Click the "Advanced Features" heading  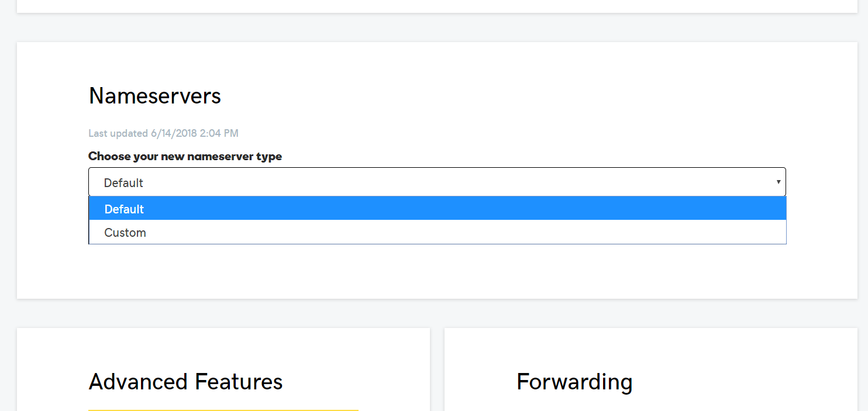pos(185,382)
